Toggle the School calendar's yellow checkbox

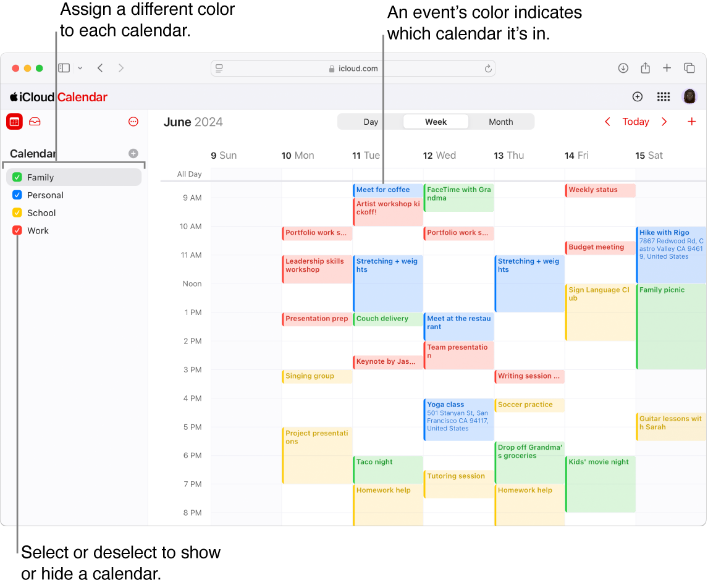tap(17, 213)
